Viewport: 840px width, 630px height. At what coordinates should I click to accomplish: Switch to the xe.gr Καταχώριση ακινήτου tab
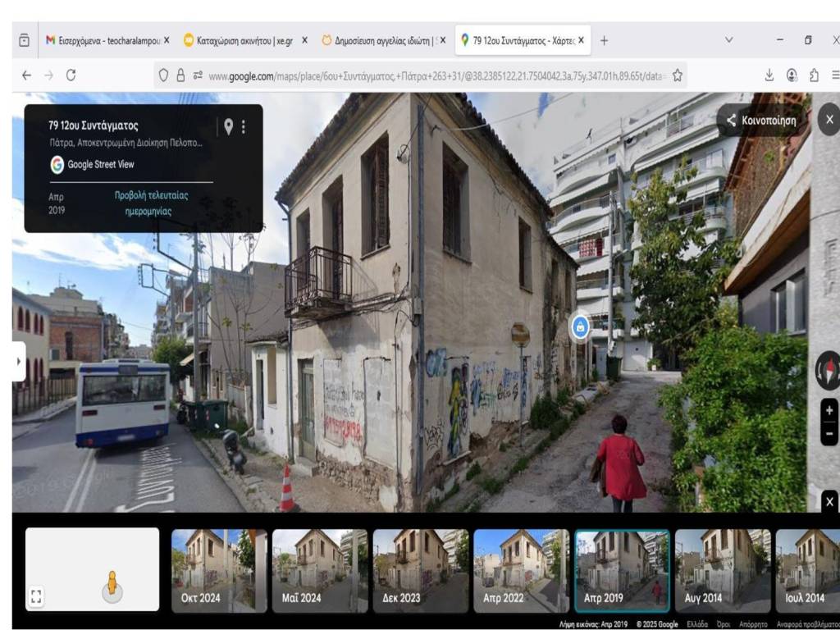244,39
